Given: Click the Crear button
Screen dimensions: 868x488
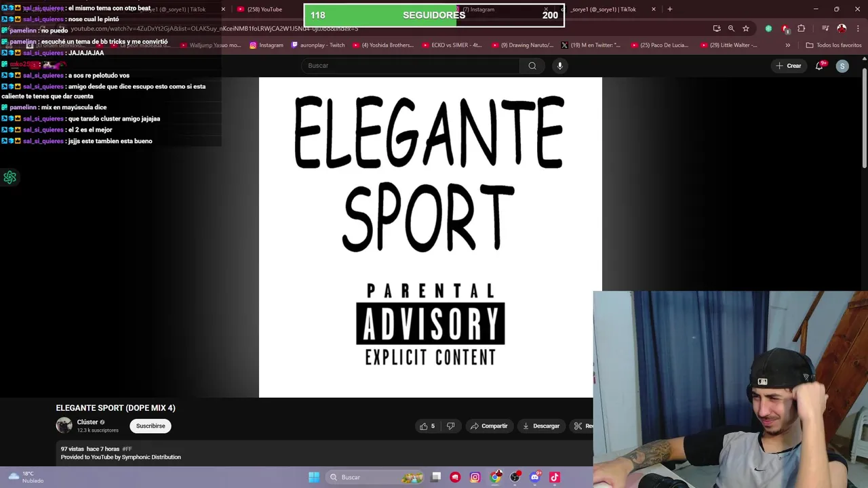Looking at the screenshot, I should 789,66.
